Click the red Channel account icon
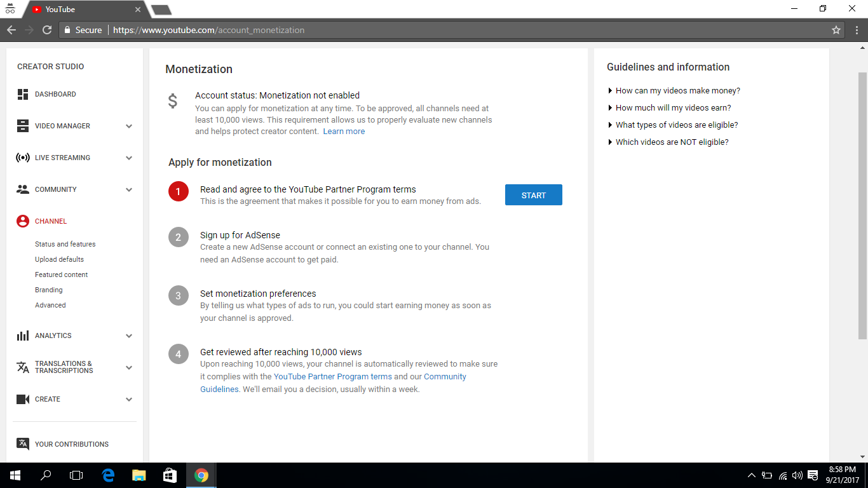This screenshot has height=488, width=868. pos(23,221)
